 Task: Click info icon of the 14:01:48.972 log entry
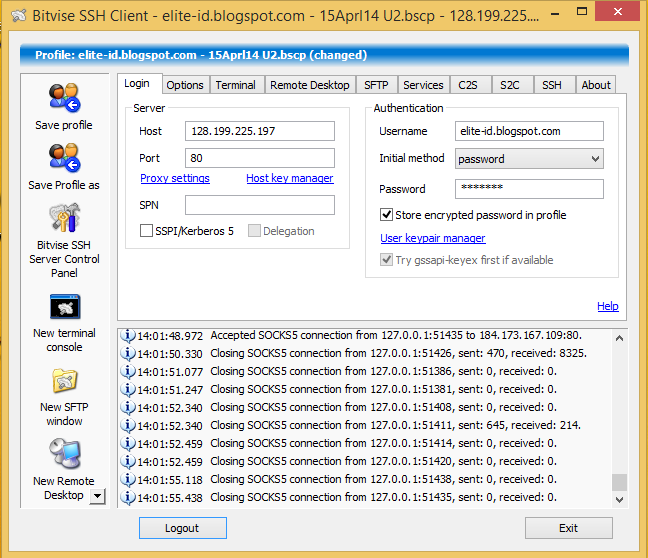pyautogui.click(x=128, y=336)
